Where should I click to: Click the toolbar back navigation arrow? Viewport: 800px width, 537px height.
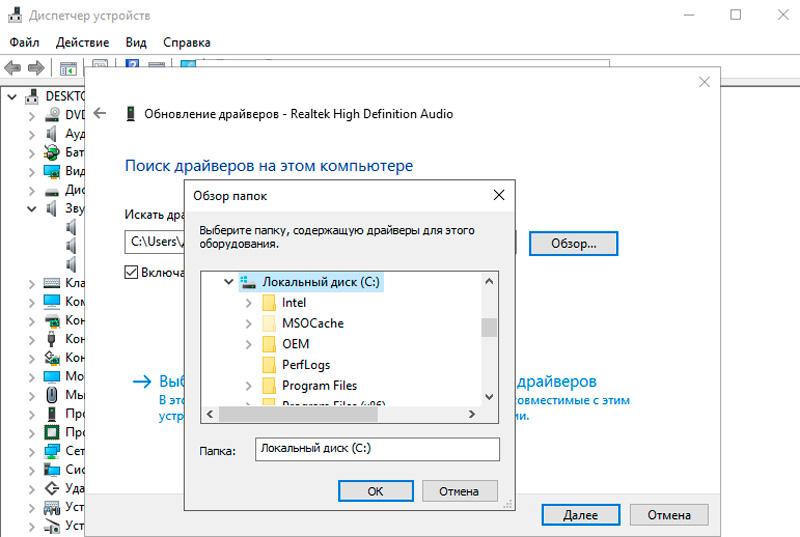point(12,68)
